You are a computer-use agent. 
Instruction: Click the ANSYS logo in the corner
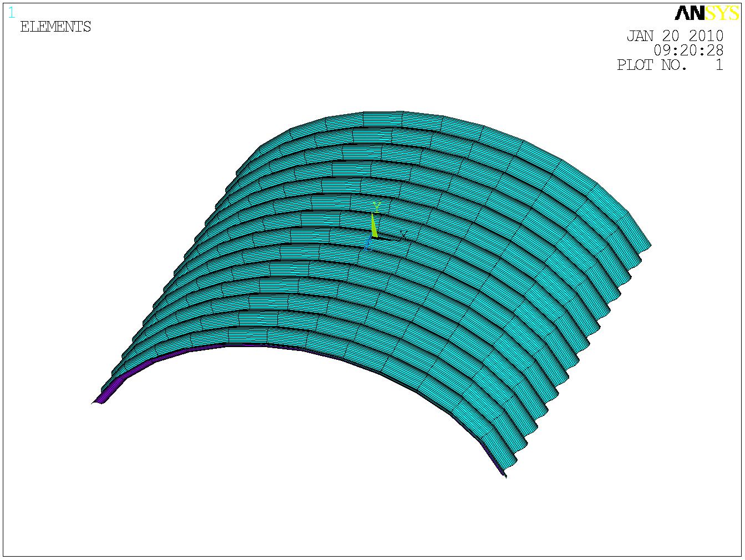coord(706,13)
